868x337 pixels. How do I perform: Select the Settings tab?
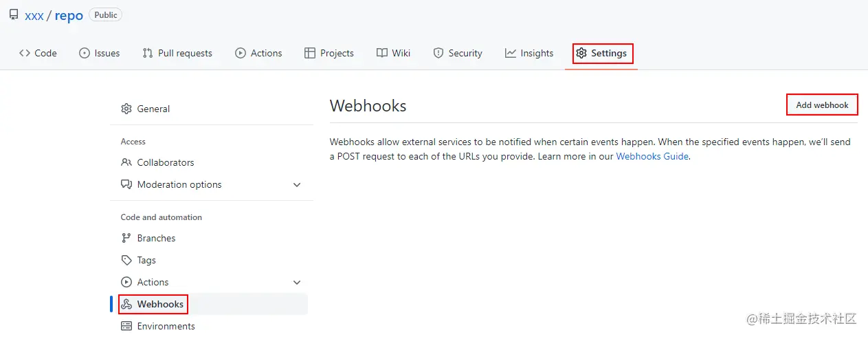(602, 53)
